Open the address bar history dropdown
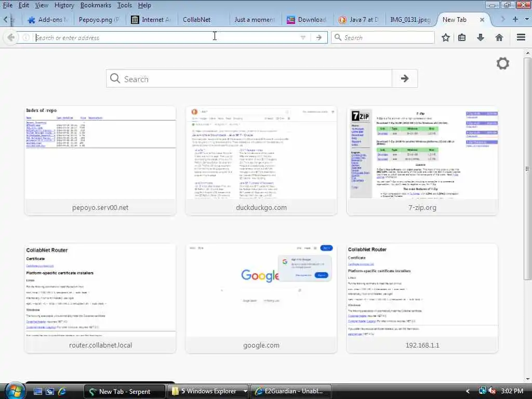Image resolution: width=532 pixels, height=399 pixels. (303, 37)
